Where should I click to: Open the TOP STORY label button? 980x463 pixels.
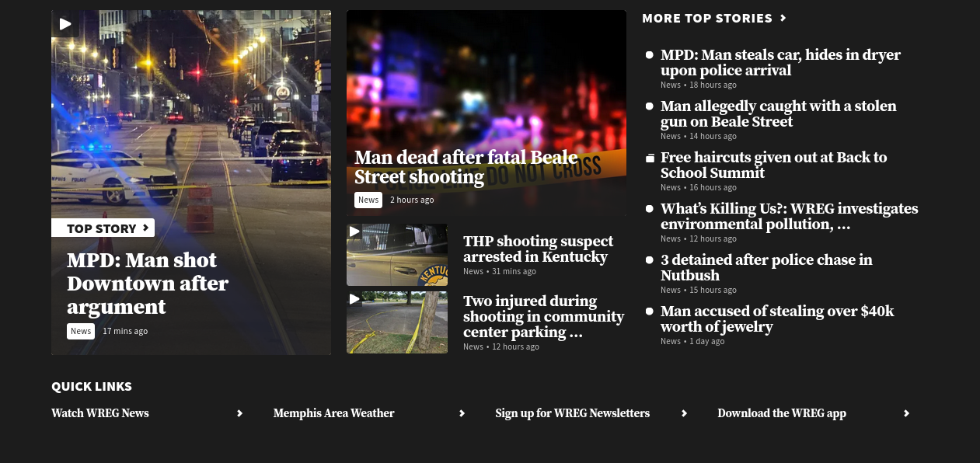click(103, 228)
